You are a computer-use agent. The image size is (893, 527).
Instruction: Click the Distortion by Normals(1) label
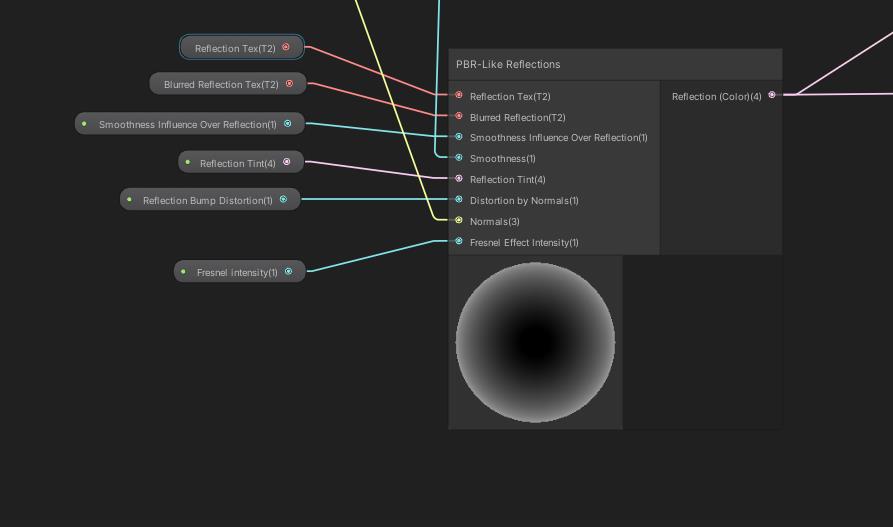(524, 201)
